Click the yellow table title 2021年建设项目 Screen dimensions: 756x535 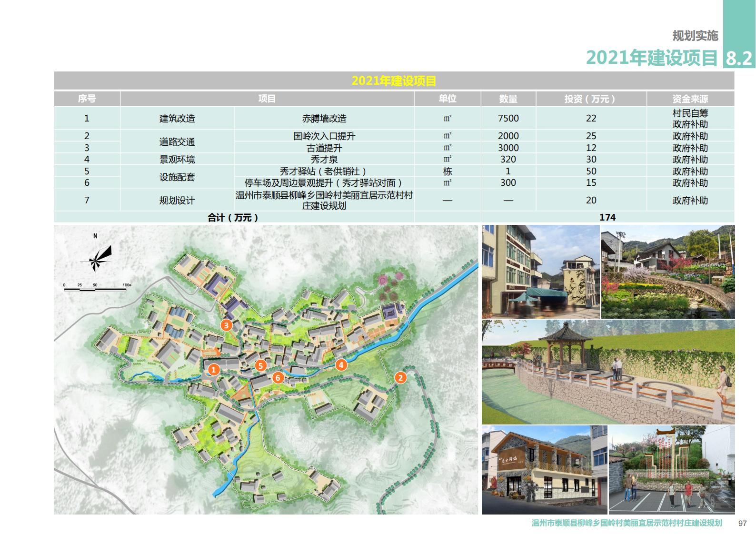394,81
